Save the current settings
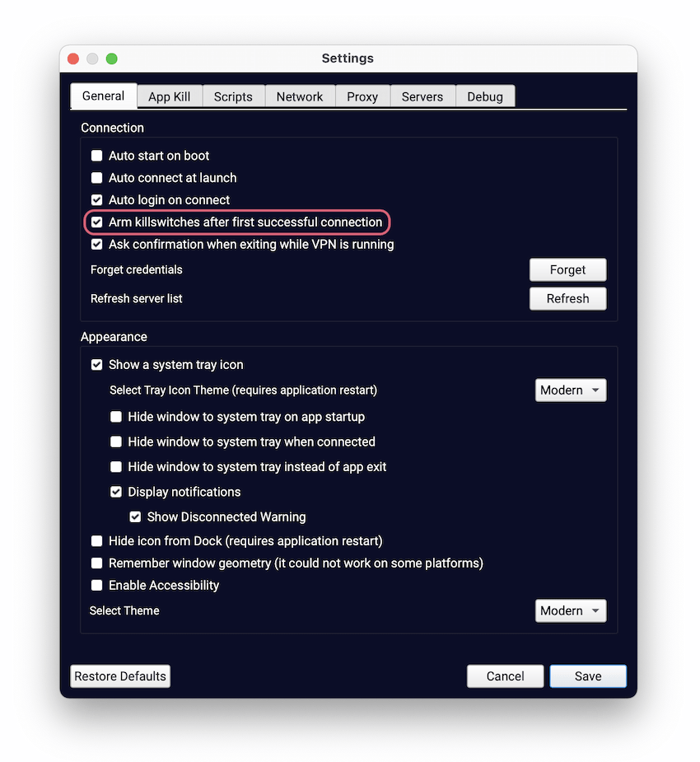Image resolution: width=700 pixels, height=762 pixels. 587,676
